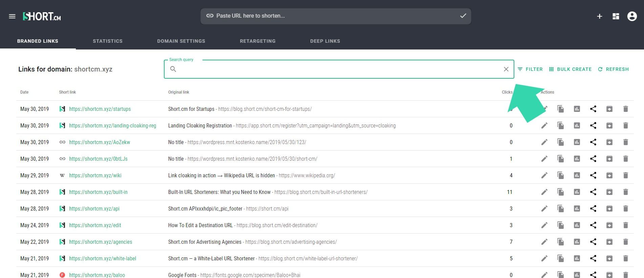Go to the Domain Settings tab
The width and height of the screenshot is (644, 278).
tap(181, 41)
